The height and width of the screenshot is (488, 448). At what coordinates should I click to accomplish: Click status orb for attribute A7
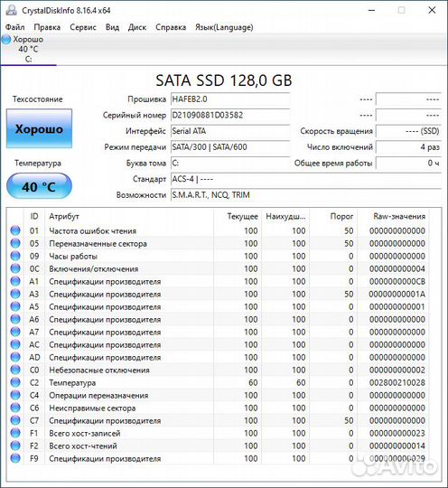(x=15, y=332)
